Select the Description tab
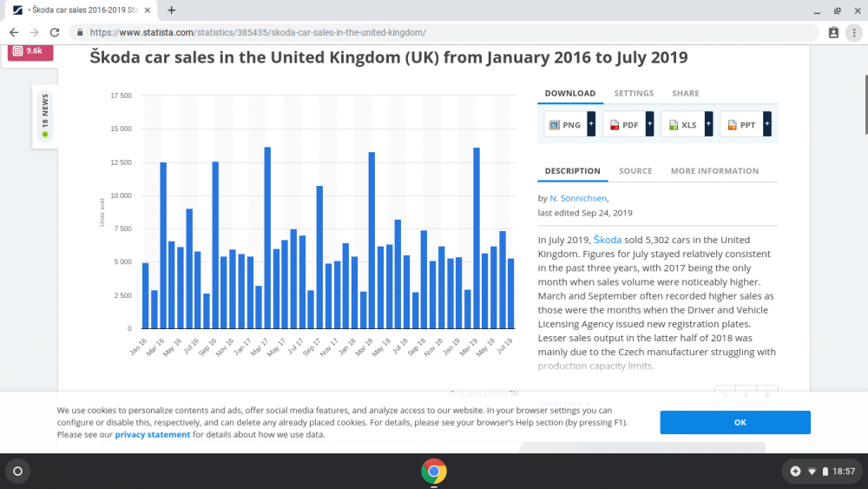The width and height of the screenshot is (868, 489). [x=572, y=170]
